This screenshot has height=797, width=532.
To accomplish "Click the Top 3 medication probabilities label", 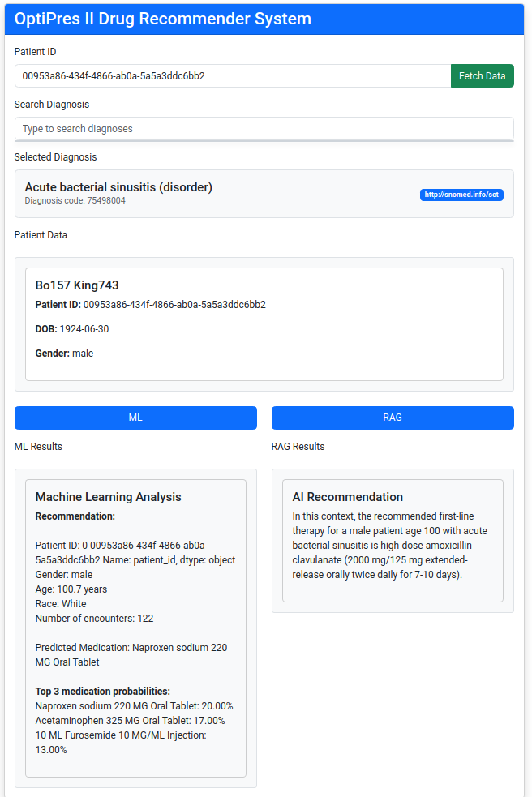I will click(x=103, y=692).
